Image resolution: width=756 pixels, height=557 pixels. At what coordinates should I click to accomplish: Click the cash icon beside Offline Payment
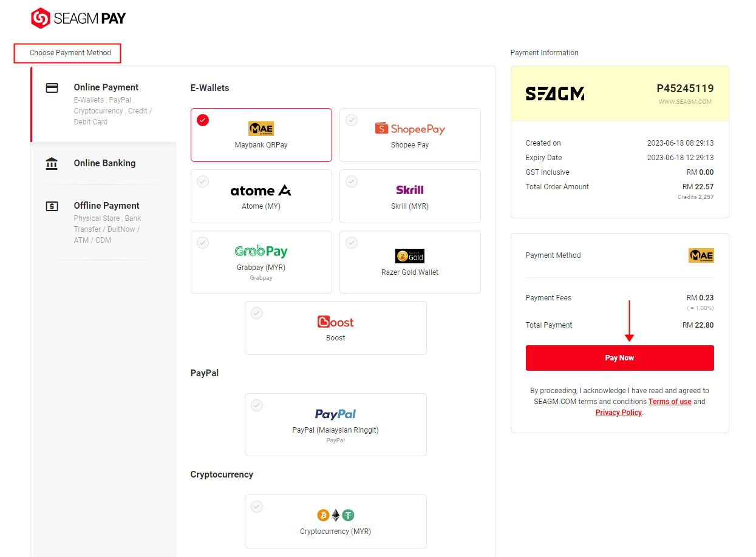pyautogui.click(x=52, y=206)
